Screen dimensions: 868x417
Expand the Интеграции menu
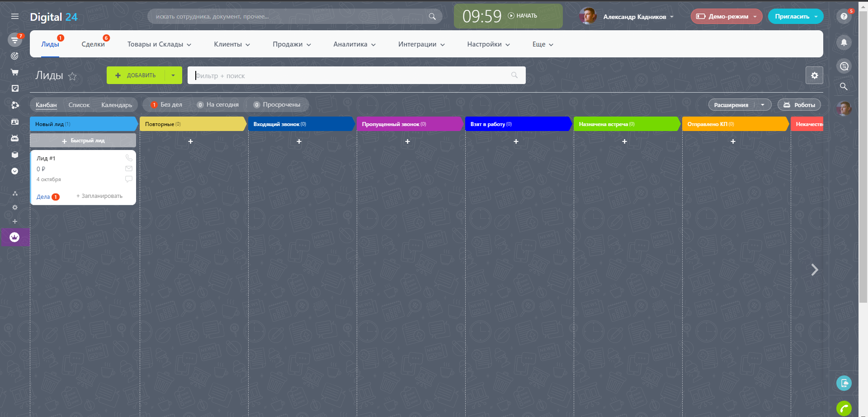tap(421, 44)
